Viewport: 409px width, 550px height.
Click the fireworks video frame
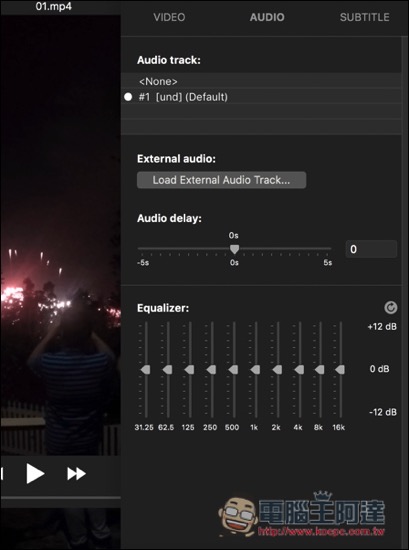tap(61, 235)
